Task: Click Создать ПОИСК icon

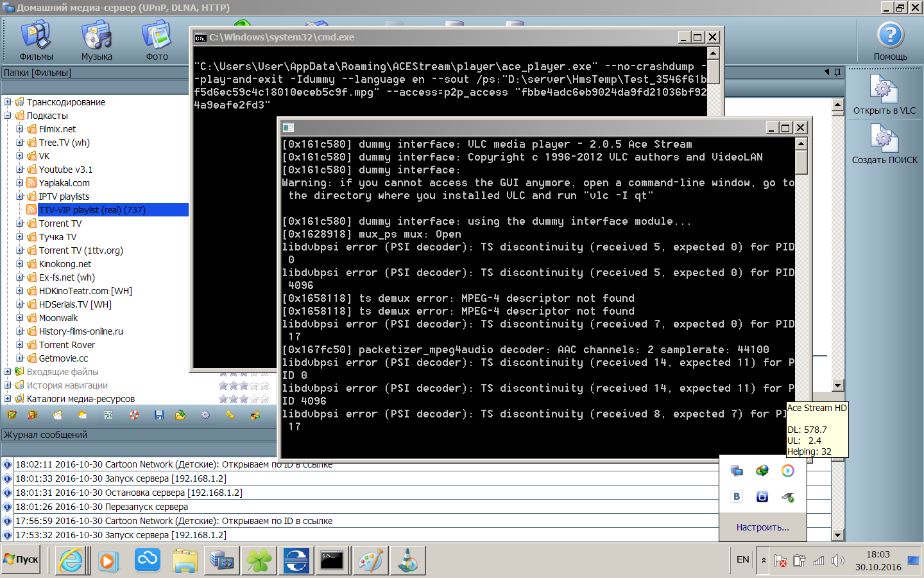Action: [884, 144]
